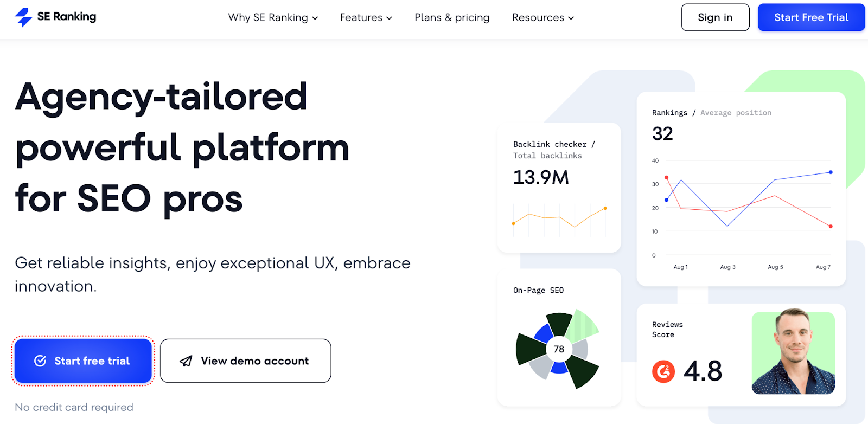The height and width of the screenshot is (431, 868).
Task: Click the SE Ranking logo icon
Action: click(23, 17)
